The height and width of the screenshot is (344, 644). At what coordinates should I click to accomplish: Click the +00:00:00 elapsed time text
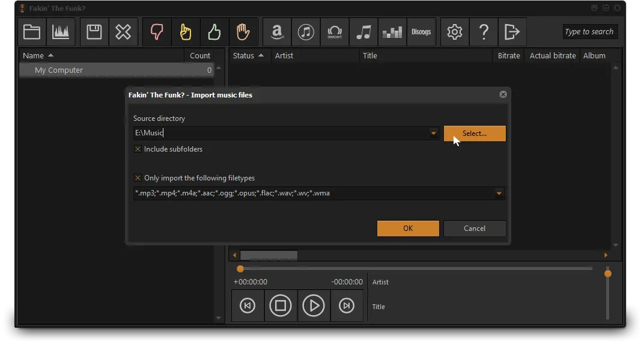(x=250, y=282)
